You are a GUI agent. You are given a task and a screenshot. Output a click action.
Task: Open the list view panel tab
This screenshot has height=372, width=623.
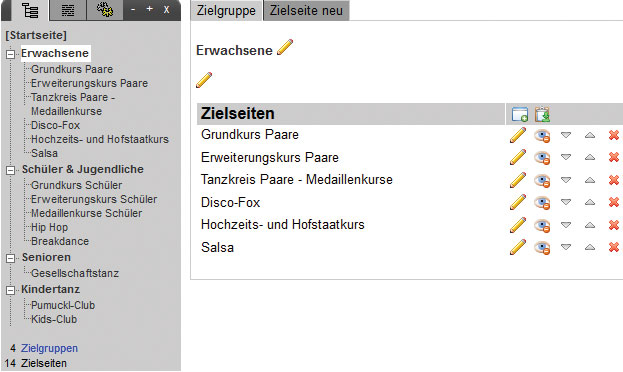(x=68, y=10)
